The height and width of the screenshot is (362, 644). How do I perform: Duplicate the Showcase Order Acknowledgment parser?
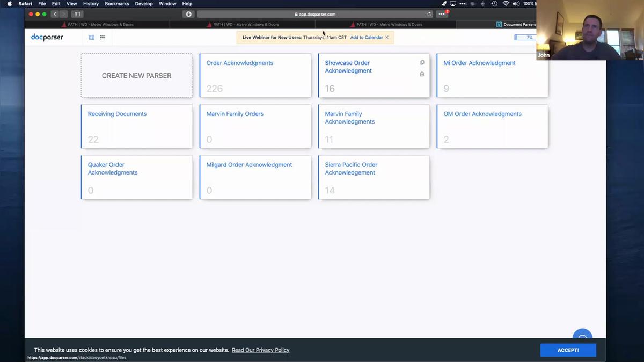tap(422, 62)
